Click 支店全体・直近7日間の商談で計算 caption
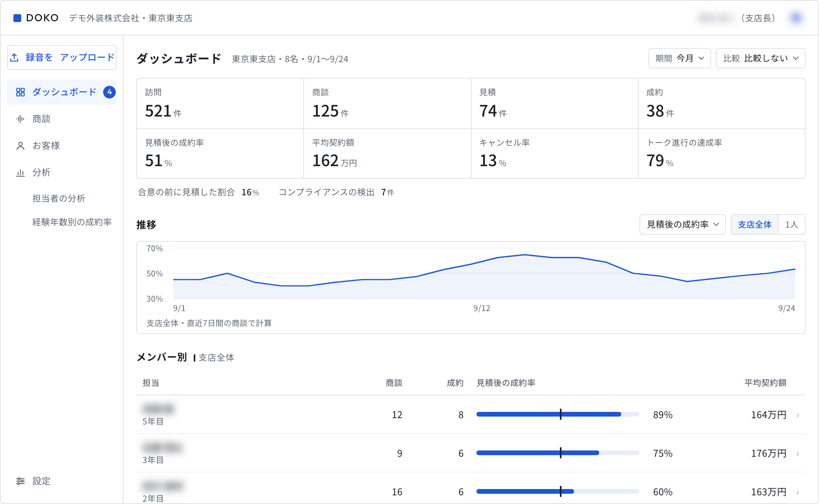The width and height of the screenshot is (819, 504). 209,323
